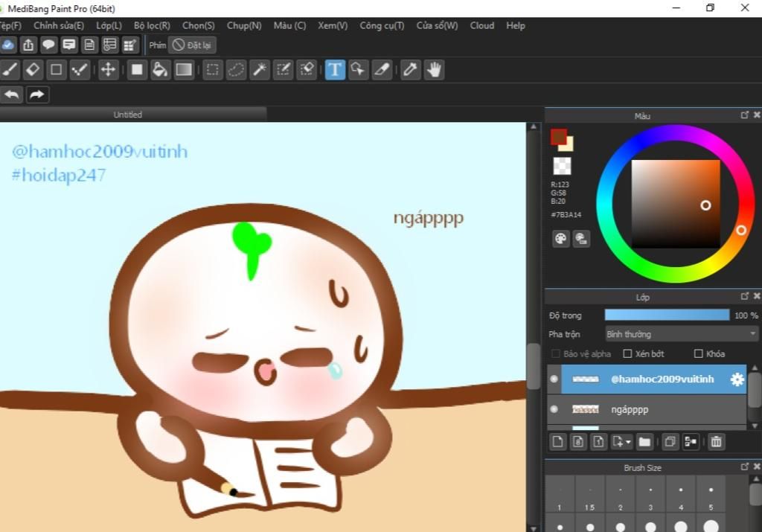
Task: Open the Màu (C) menu
Action: [289, 26]
